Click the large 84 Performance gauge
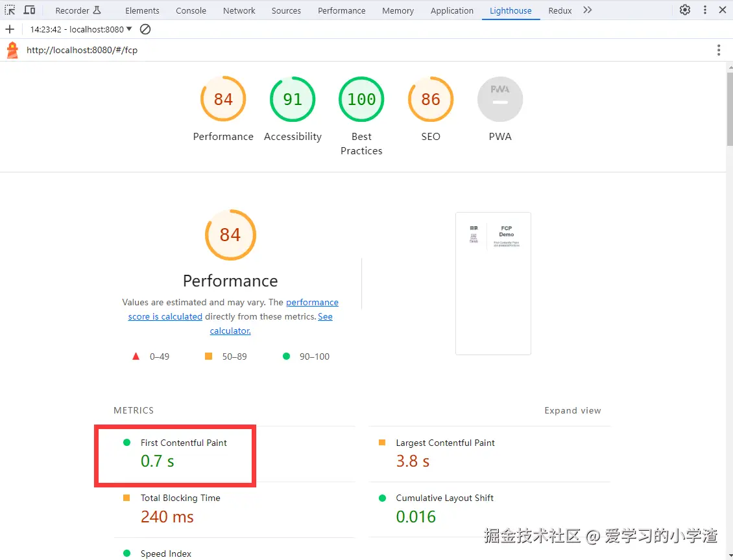The width and height of the screenshot is (733, 560). pos(230,235)
